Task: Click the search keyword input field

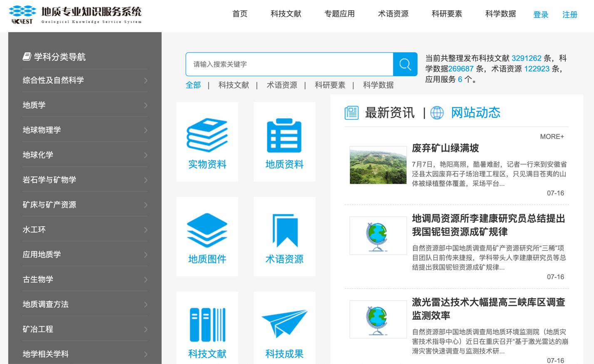Action: click(x=289, y=64)
